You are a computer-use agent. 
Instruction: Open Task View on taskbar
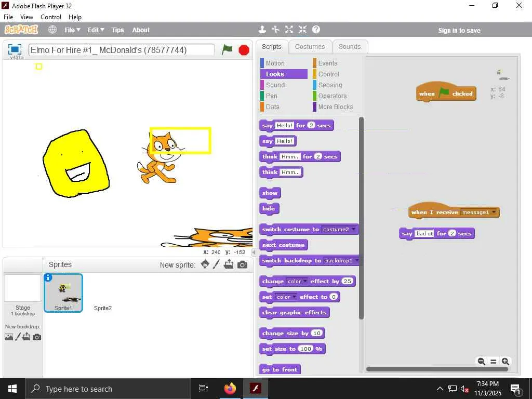point(204,389)
